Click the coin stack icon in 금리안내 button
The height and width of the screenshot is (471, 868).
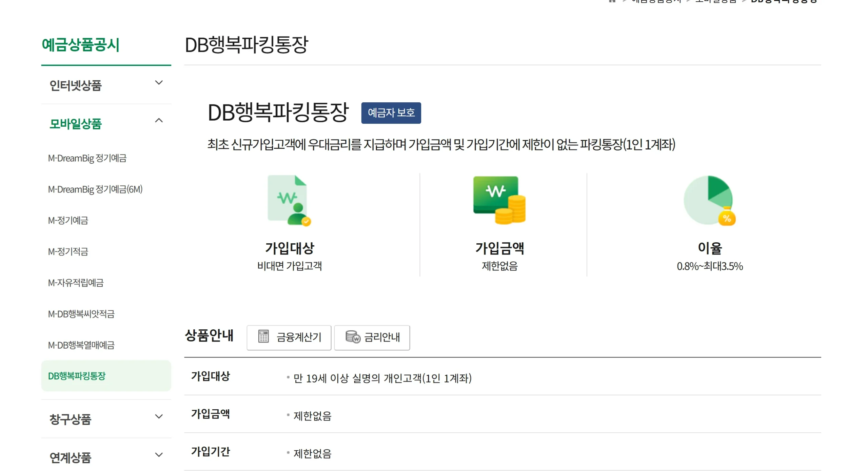[x=353, y=337]
